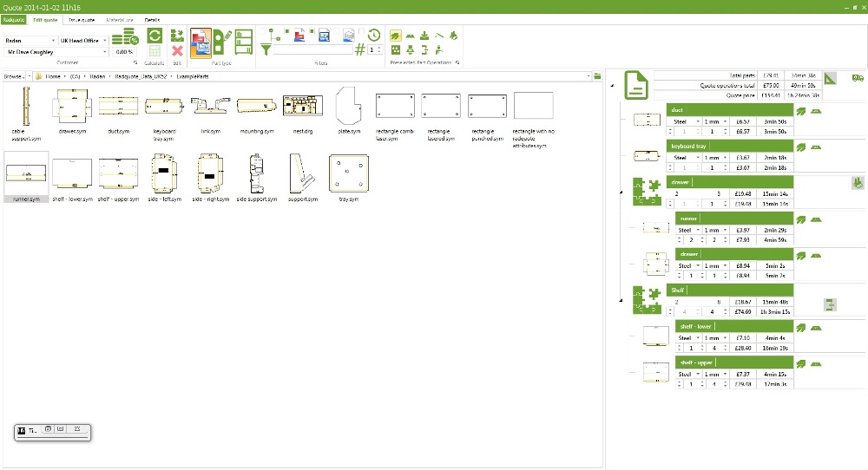
Task: Open the duct part Steel material dropdown
Action: tap(698, 121)
